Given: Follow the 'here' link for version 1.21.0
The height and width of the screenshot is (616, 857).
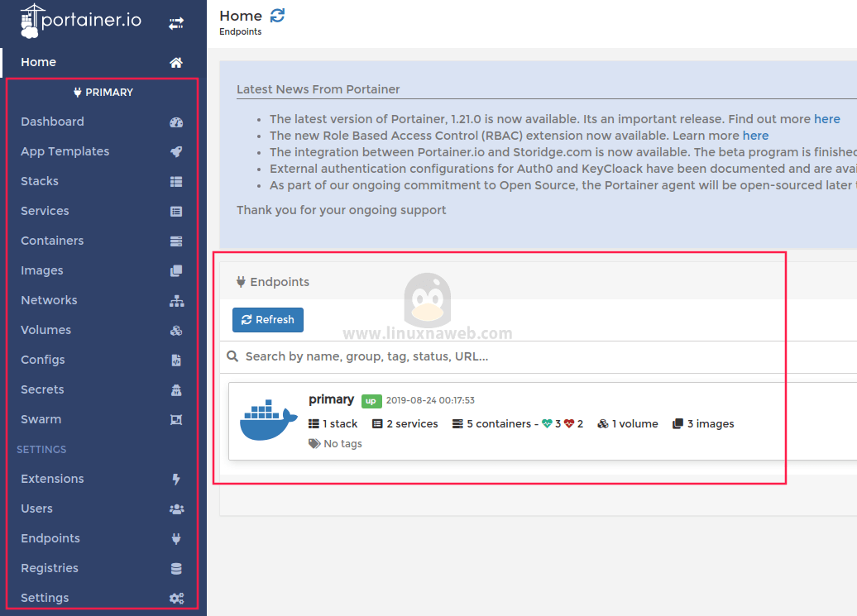Looking at the screenshot, I should (x=827, y=119).
